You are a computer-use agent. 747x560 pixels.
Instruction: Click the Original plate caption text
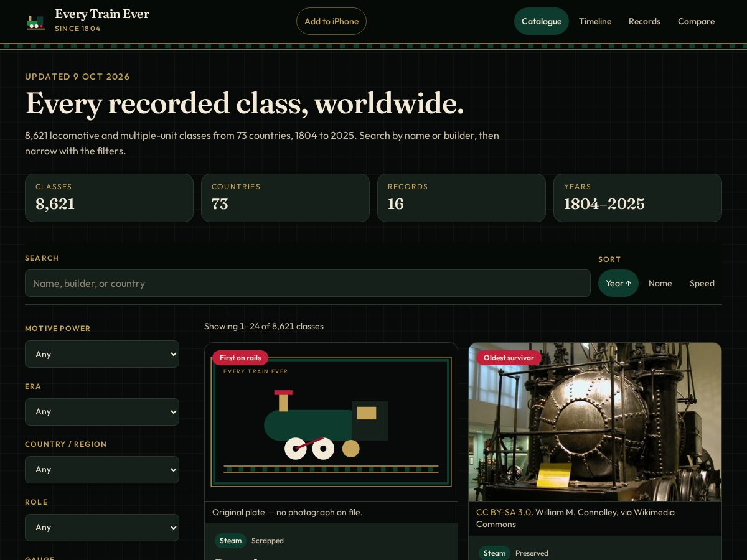(288, 513)
